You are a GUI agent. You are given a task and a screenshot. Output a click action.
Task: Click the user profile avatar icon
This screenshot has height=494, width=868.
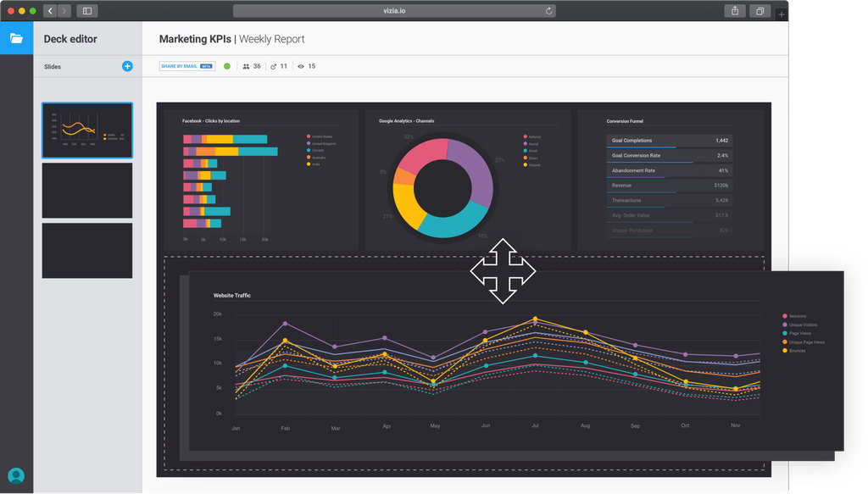(16, 475)
